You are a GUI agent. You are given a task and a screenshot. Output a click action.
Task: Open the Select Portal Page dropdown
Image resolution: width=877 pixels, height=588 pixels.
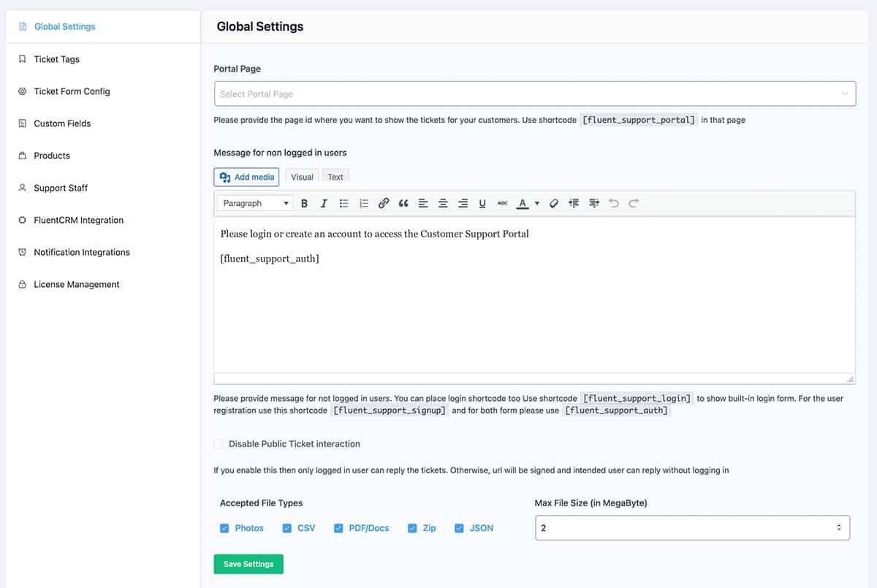[x=535, y=93]
